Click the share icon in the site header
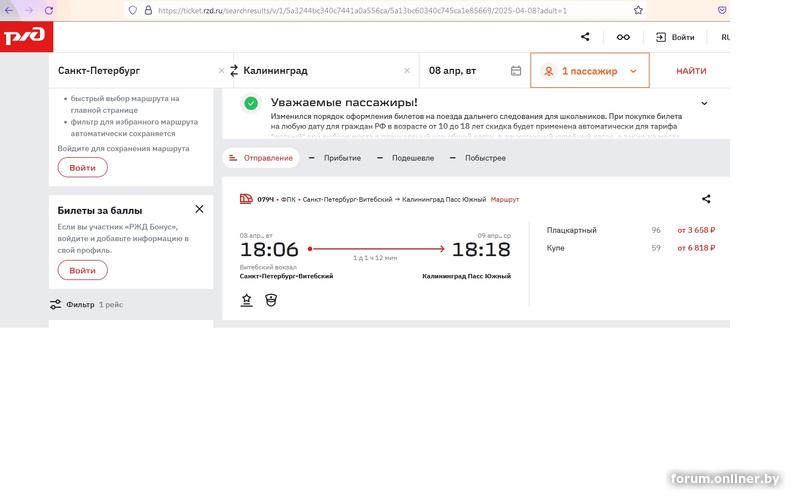Viewport: 800px width, 500px height. (x=585, y=37)
